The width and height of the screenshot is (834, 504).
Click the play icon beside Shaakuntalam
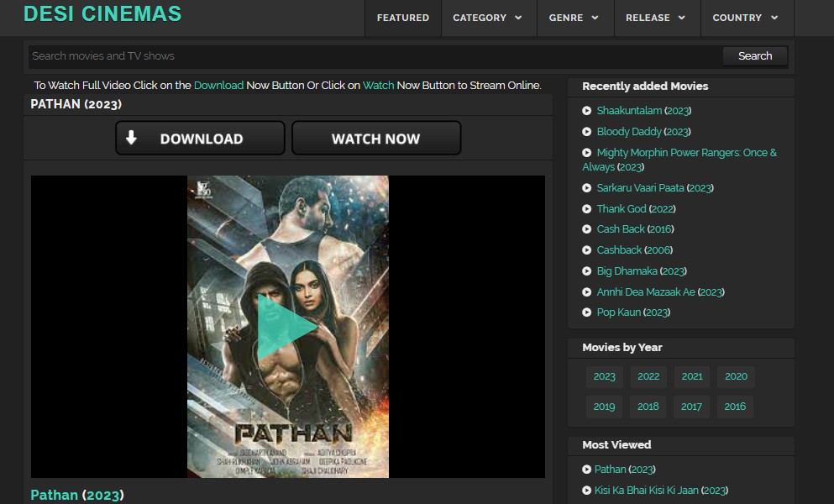(587, 111)
